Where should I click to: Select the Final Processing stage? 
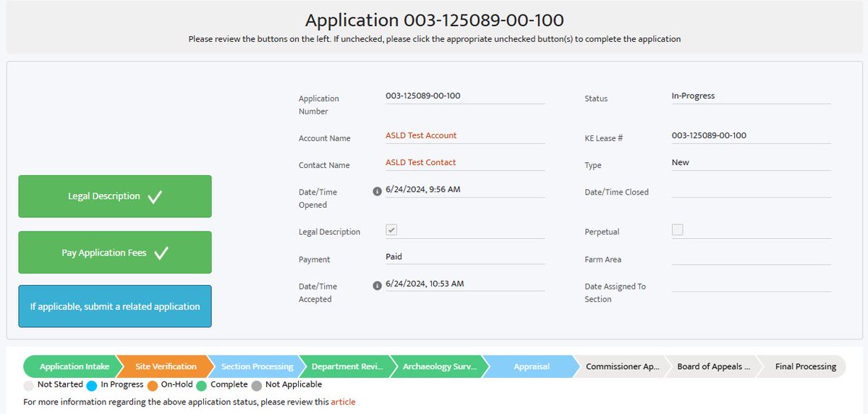pyautogui.click(x=803, y=366)
